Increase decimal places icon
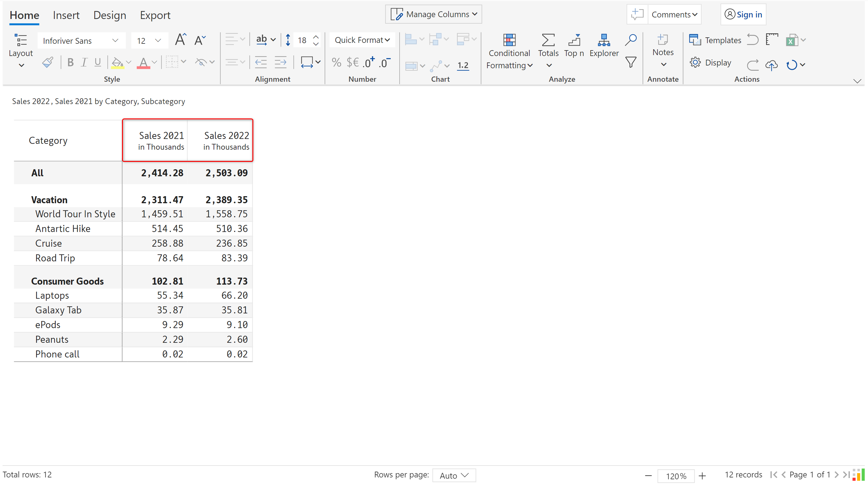868x486 pixels. (x=369, y=62)
